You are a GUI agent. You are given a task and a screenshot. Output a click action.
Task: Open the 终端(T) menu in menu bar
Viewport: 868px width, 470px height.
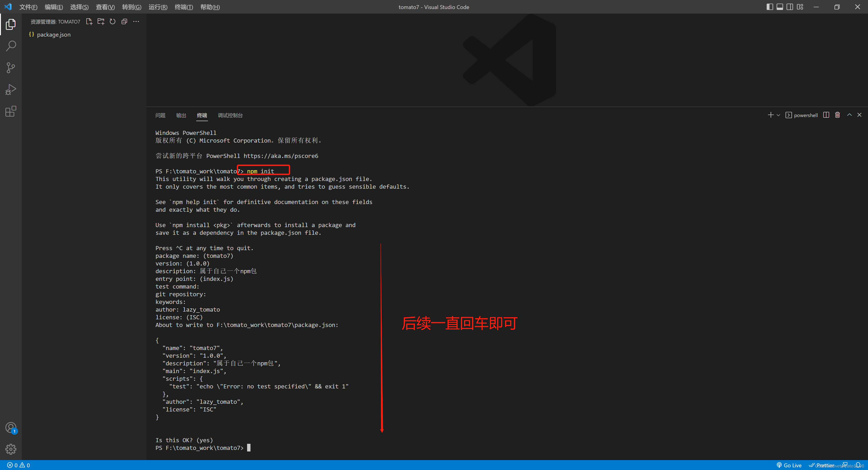pyautogui.click(x=184, y=7)
